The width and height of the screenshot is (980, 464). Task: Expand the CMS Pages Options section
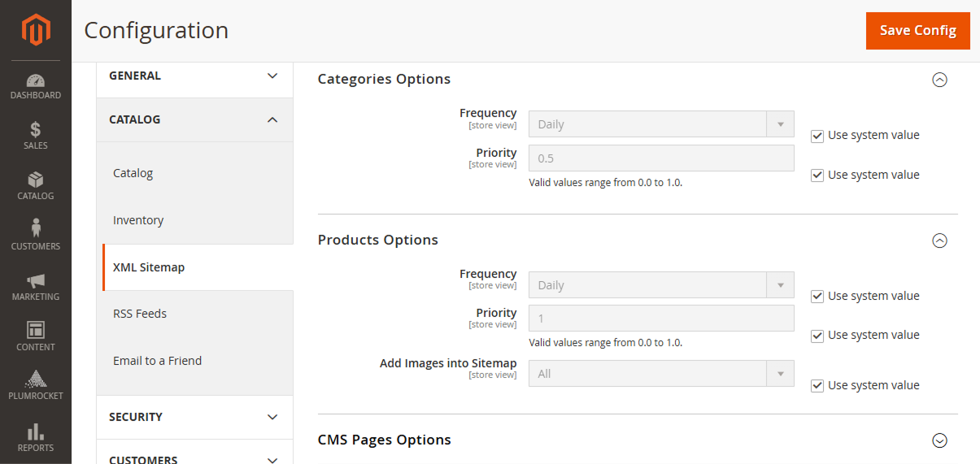(x=939, y=440)
